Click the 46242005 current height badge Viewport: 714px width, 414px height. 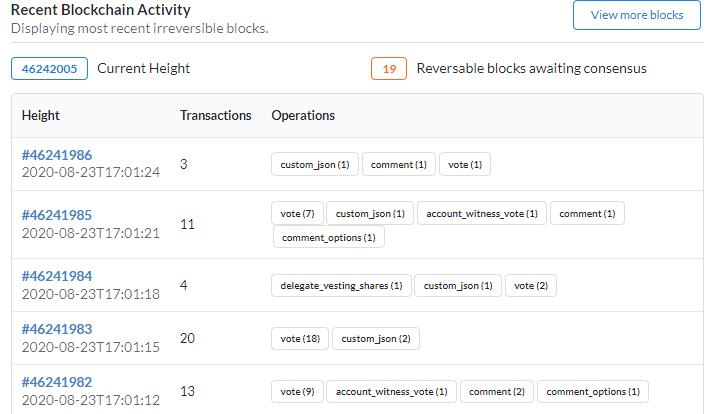coord(49,69)
